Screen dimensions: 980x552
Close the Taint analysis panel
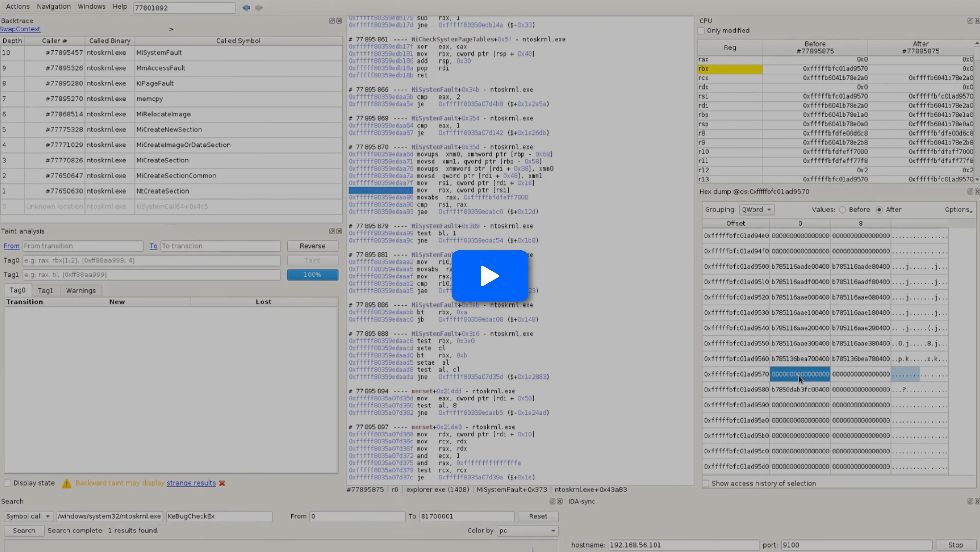[x=339, y=231]
